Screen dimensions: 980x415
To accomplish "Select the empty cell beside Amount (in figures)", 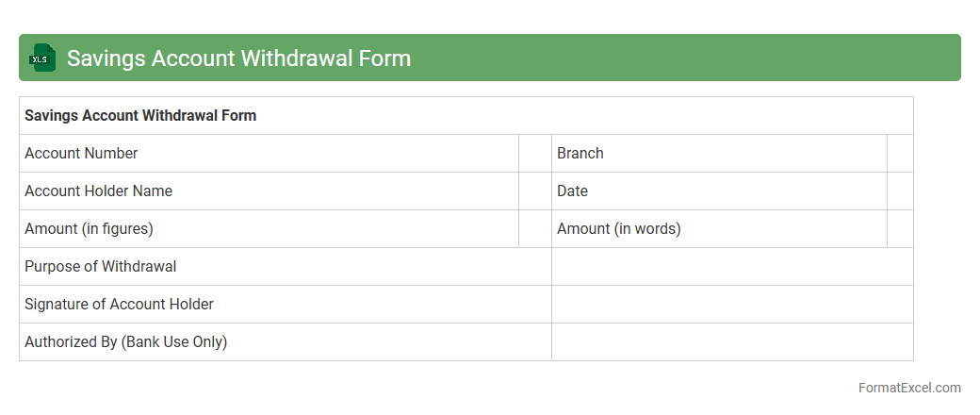I will point(535,229).
